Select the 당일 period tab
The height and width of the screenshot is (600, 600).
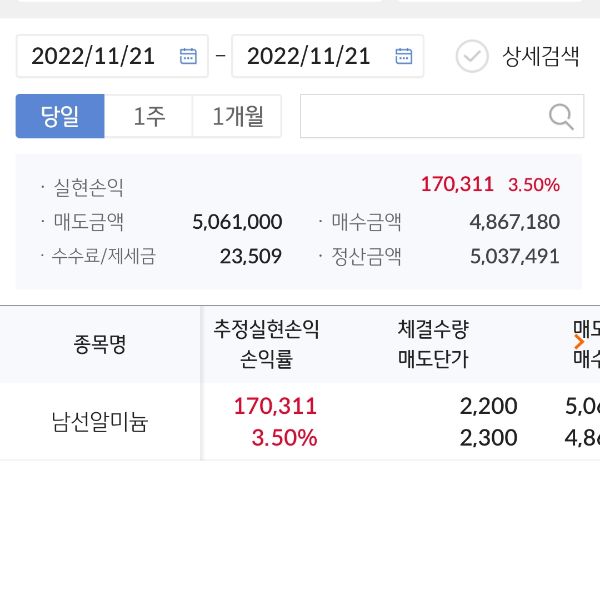click(x=60, y=116)
